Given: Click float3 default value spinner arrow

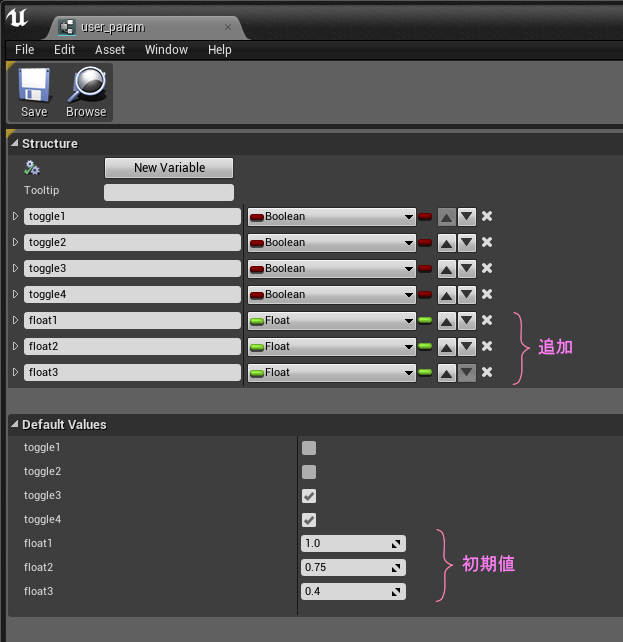Looking at the screenshot, I should 396,592.
